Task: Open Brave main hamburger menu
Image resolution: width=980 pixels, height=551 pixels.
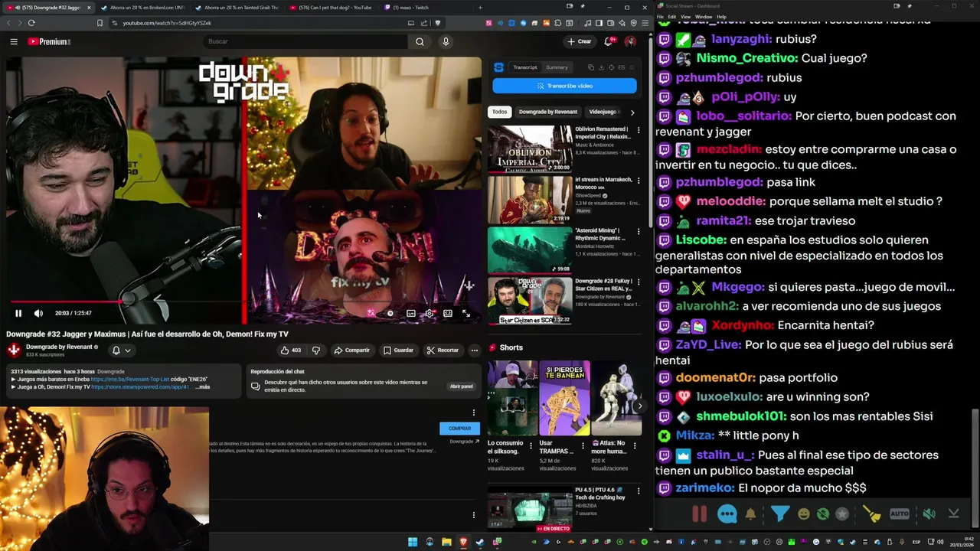Action: 645,23
